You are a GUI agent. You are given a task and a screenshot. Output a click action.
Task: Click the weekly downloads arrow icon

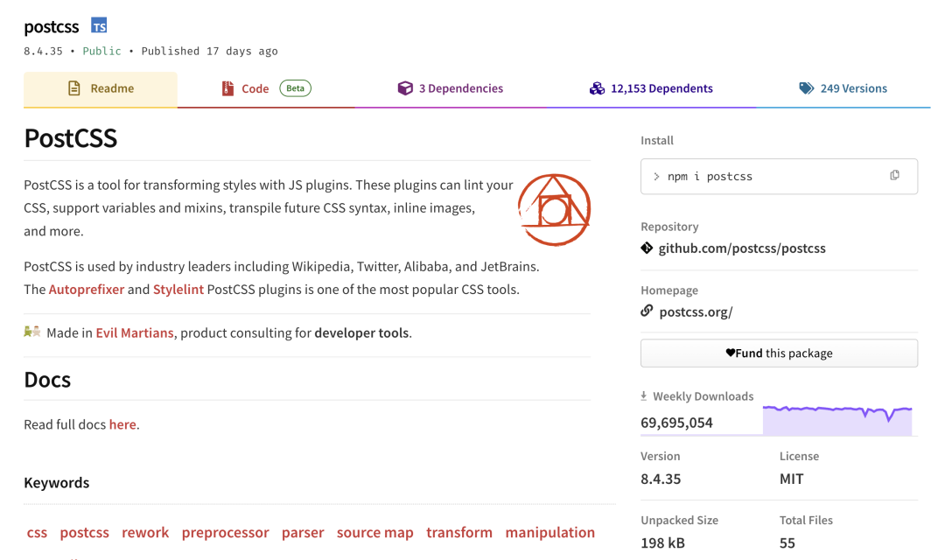645,396
